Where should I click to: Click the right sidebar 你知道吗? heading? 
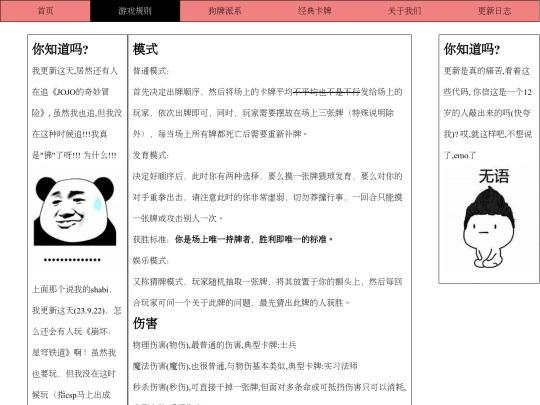click(472, 49)
